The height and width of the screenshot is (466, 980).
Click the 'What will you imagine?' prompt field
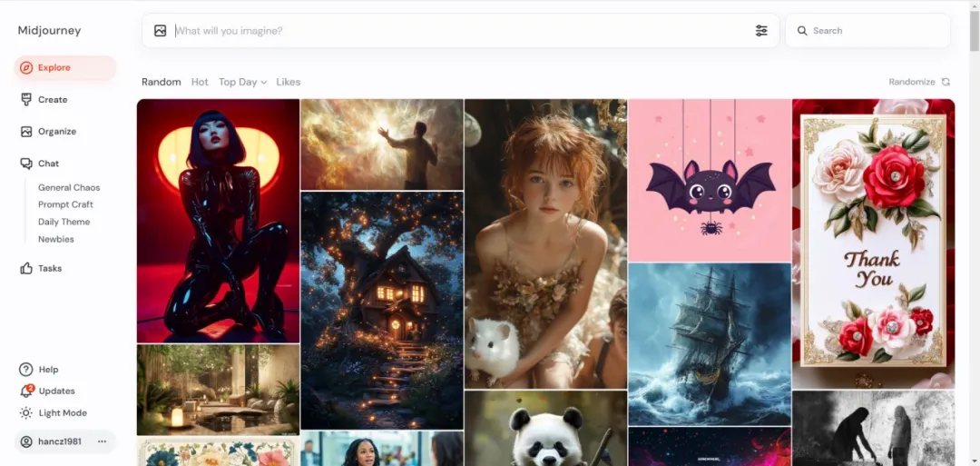click(x=454, y=31)
